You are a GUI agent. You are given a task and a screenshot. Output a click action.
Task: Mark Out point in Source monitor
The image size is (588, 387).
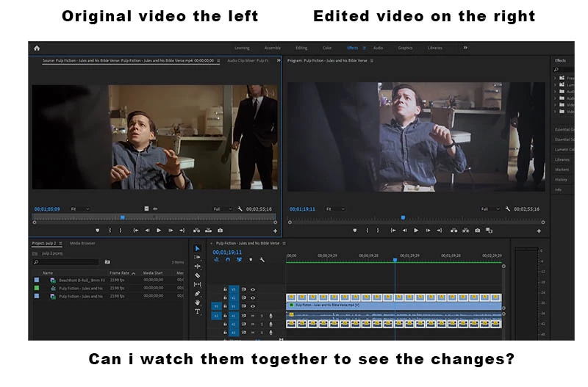pos(121,231)
